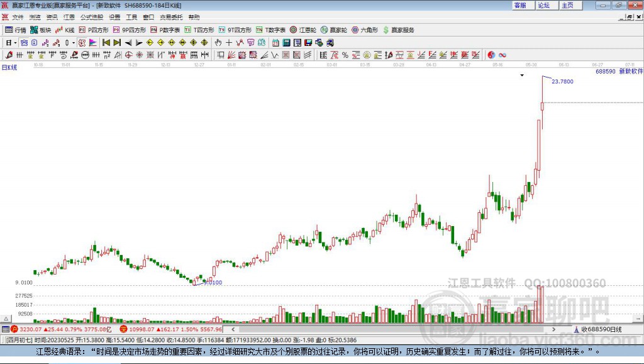Click the small black triangle marker above chart
Screen dimensions: 644x364
point(522,76)
